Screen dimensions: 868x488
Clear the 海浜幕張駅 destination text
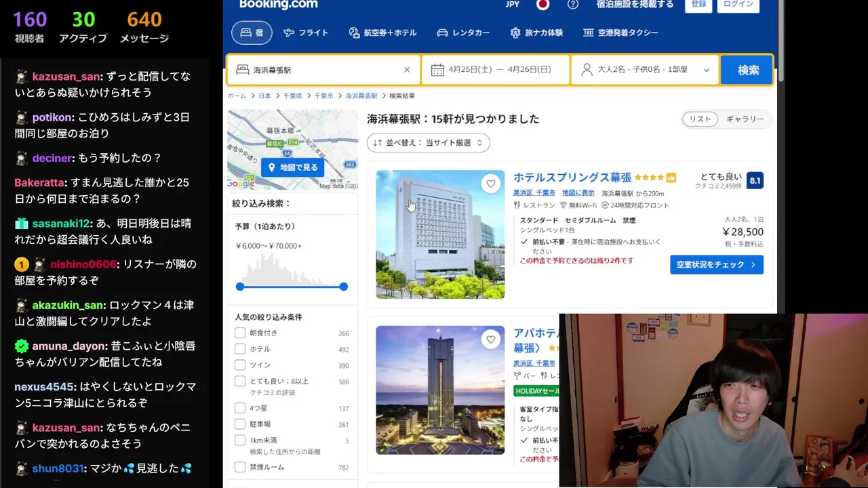click(407, 70)
